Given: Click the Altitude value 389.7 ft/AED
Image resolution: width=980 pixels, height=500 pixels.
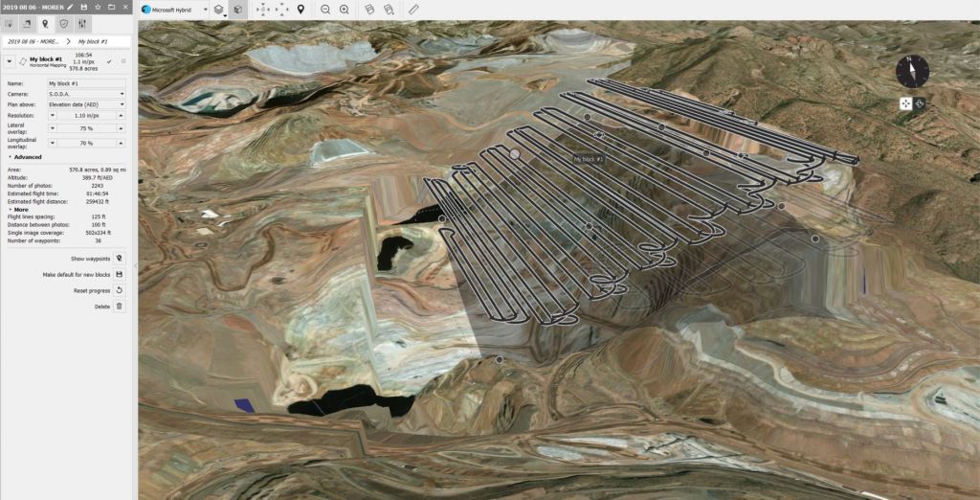Looking at the screenshot, I should coord(97,177).
